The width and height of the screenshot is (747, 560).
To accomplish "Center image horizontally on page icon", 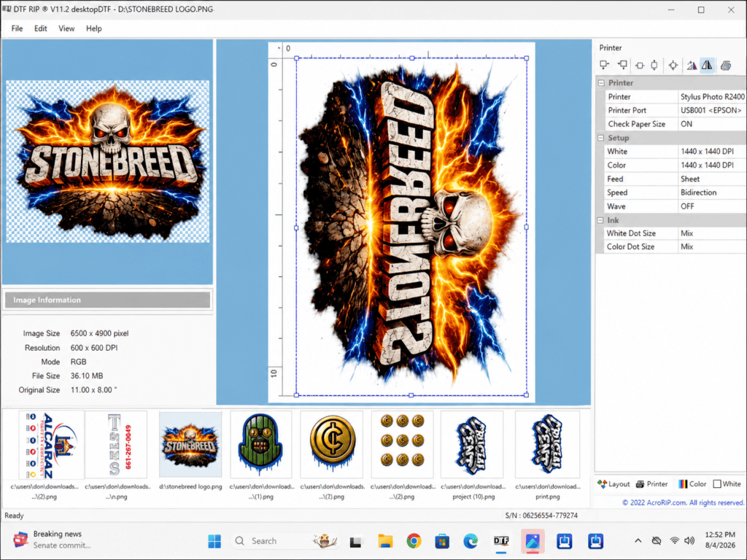I will 640,65.
